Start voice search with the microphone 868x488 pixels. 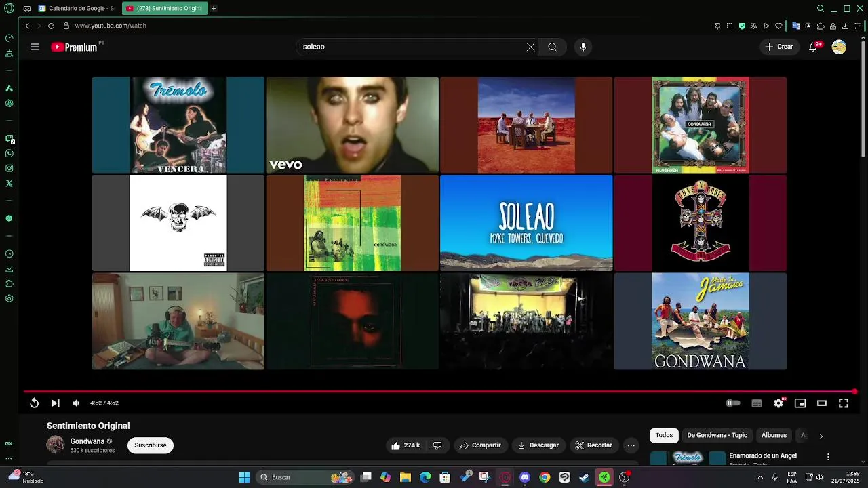(583, 47)
